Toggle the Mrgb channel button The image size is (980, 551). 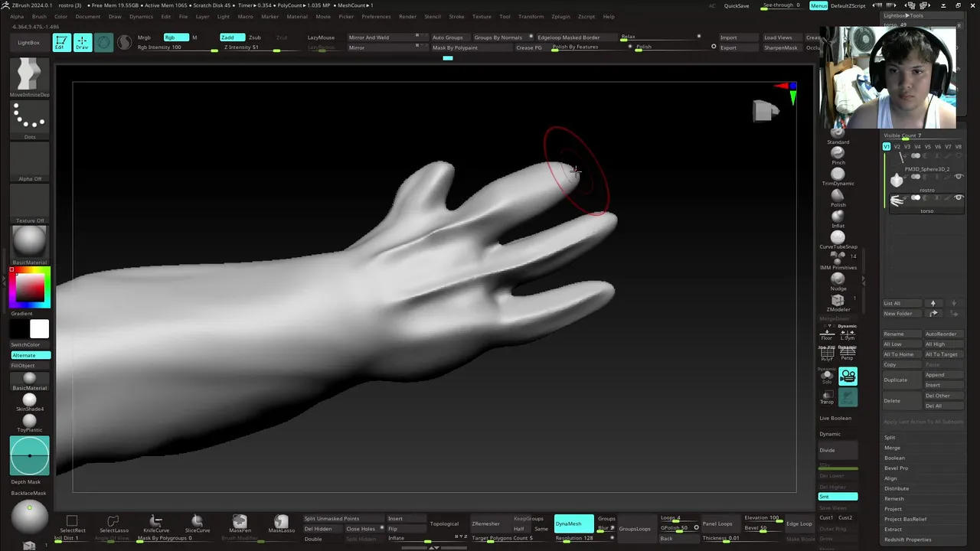coord(144,37)
